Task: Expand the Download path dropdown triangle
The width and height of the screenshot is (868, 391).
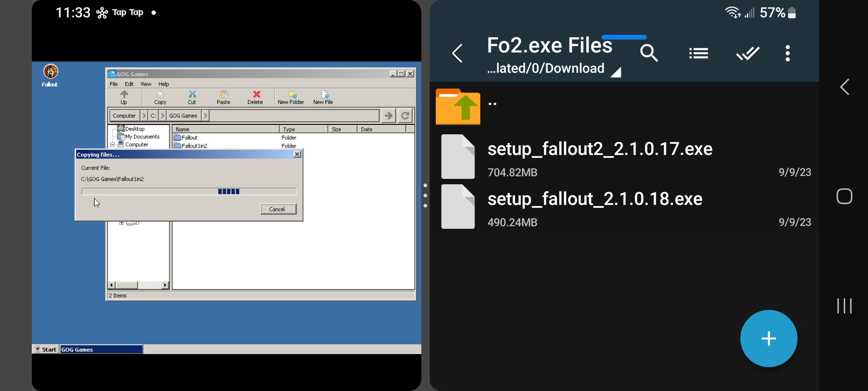Action: click(616, 72)
